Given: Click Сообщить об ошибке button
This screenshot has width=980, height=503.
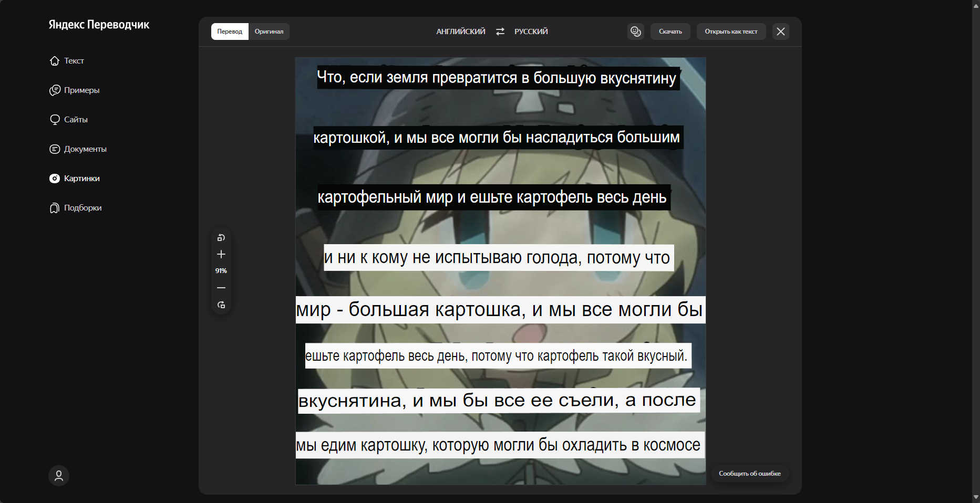Looking at the screenshot, I should click(750, 474).
